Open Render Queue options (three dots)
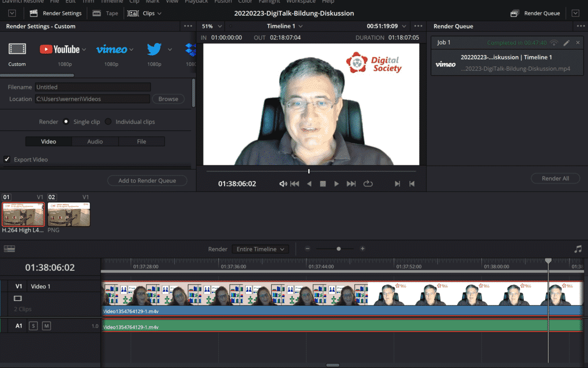This screenshot has height=368, width=588. click(581, 26)
